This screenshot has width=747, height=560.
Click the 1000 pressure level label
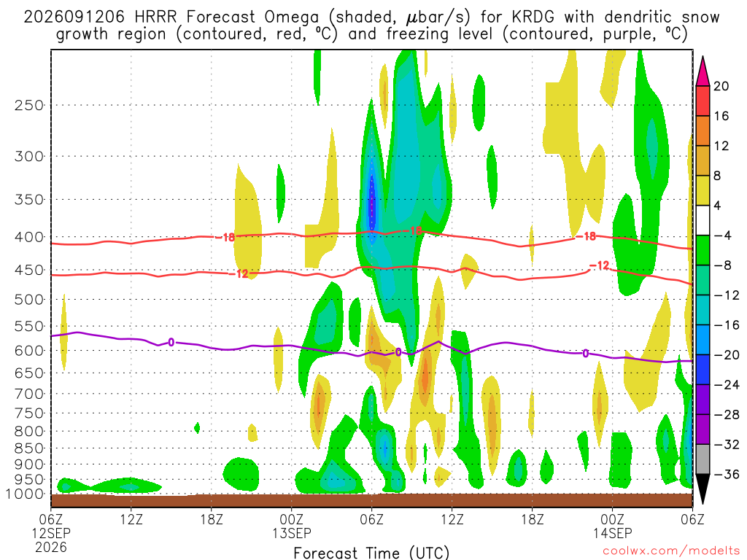(x=25, y=494)
